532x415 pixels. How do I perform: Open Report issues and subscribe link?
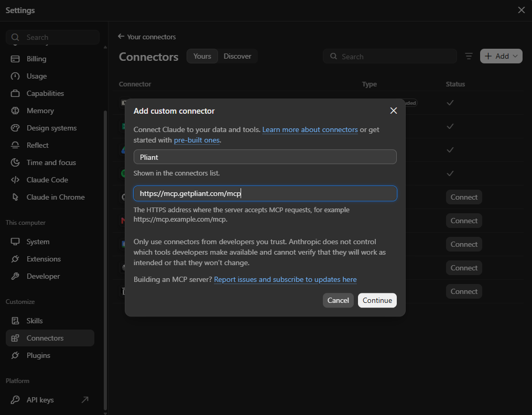point(285,279)
